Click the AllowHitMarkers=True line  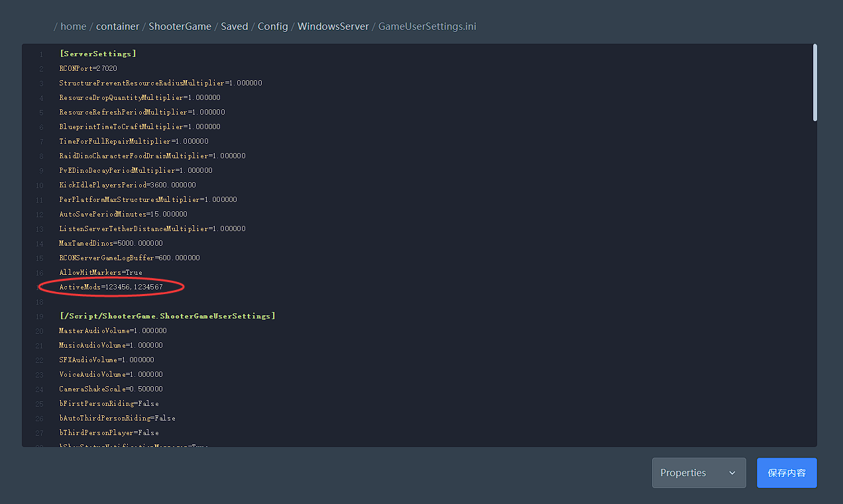101,272
